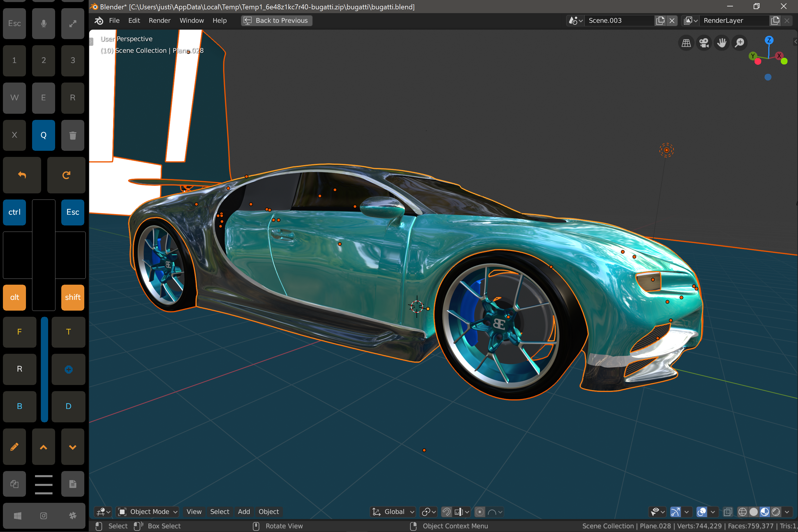
Task: Open Global transform orientation dropdown
Action: 393,512
